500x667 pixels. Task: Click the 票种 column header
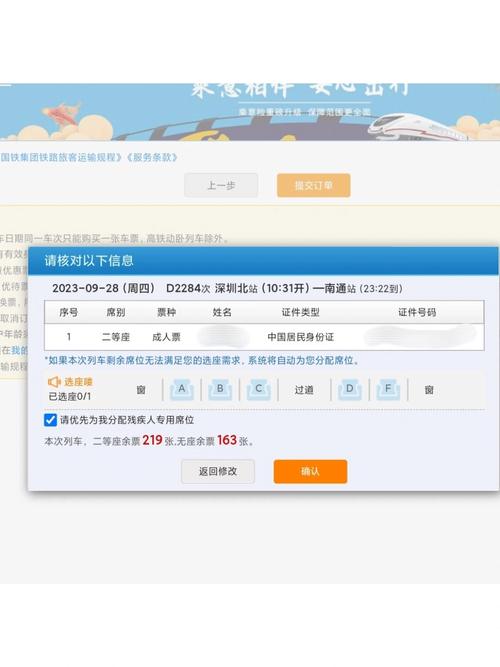pos(166,312)
